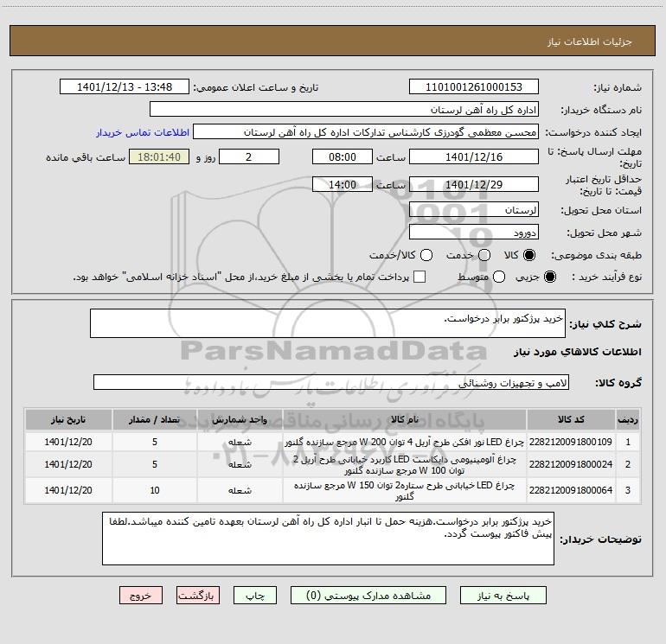Click product code 2282120091800109
This screenshot has height=644, width=666.
[571, 442]
